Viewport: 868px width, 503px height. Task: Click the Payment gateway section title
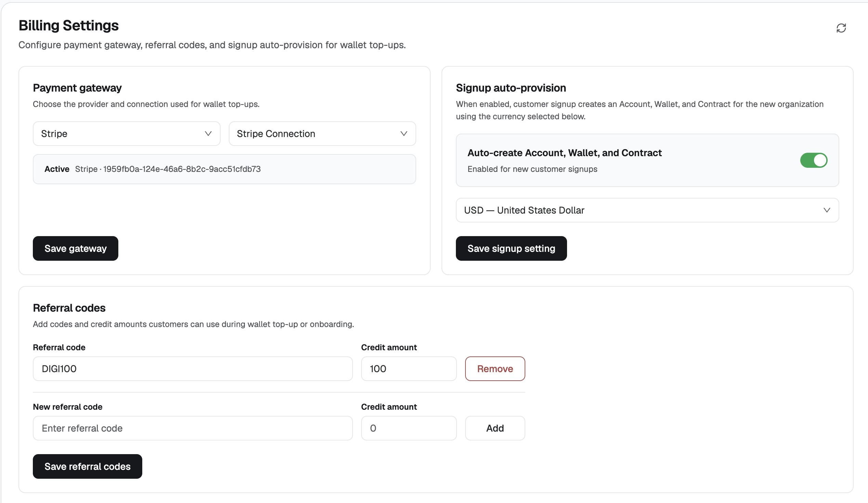[77, 88]
